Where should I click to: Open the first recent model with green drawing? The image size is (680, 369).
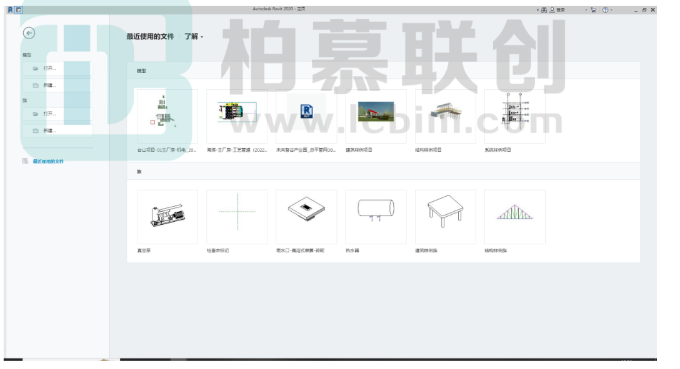coord(167,116)
